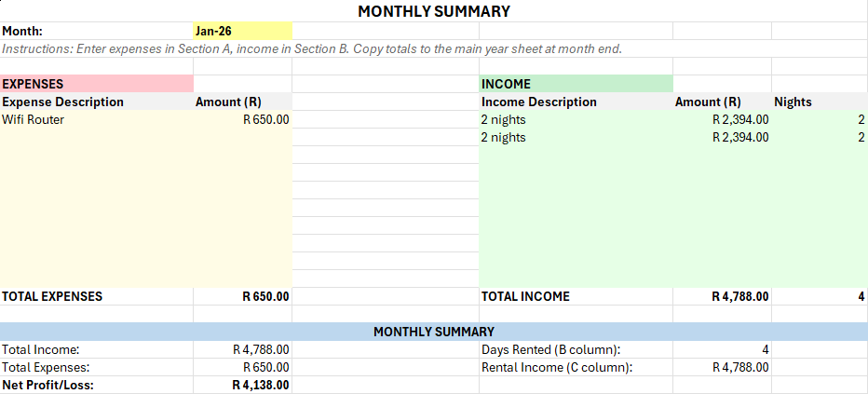
Task: Select the Expense Description column header
Action: click(63, 102)
